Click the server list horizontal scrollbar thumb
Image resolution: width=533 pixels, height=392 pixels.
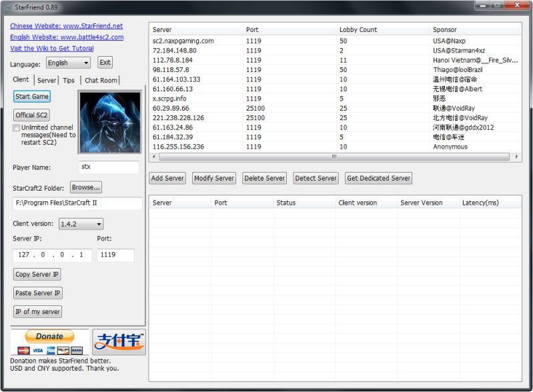334,157
